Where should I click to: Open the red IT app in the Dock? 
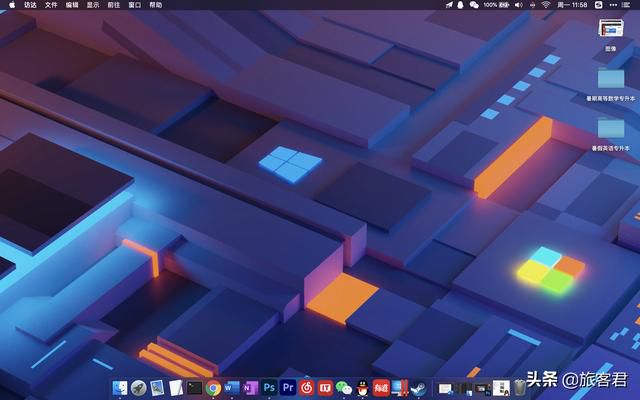(325, 388)
